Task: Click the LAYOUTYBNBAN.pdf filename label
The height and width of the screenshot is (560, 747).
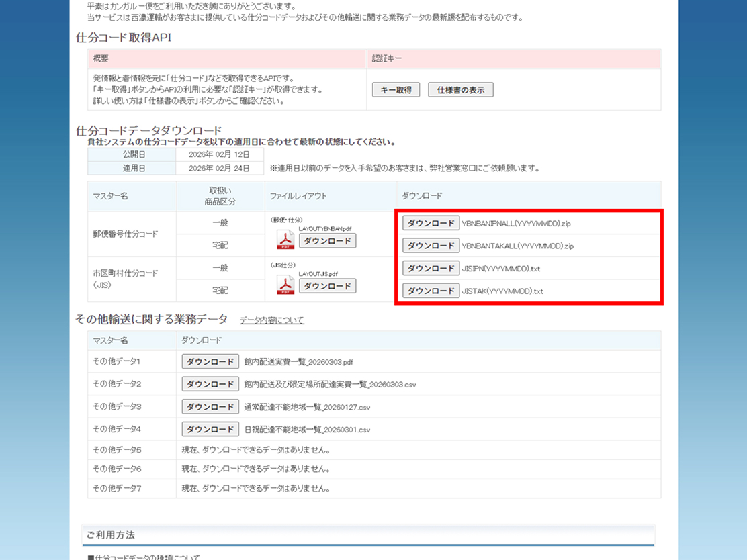Action: tap(325, 228)
